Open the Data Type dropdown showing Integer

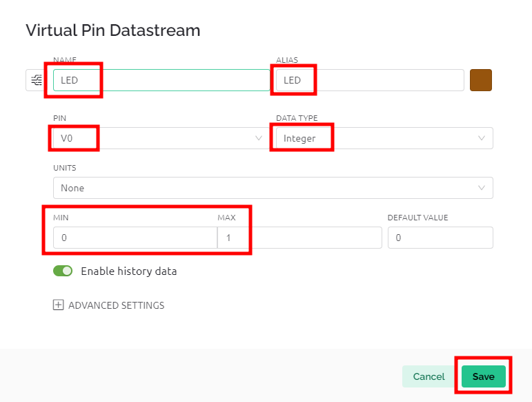384,138
